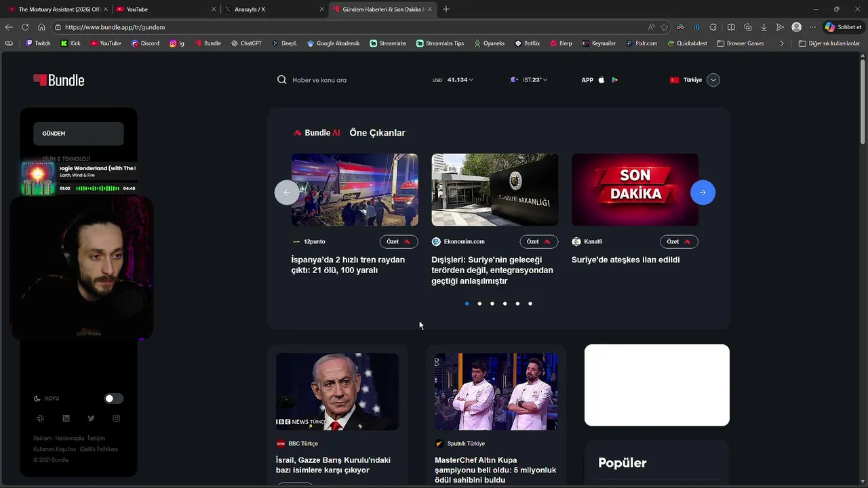Open the browser profile avatar
Viewport: 868px width, 488px height.
[x=796, y=27]
